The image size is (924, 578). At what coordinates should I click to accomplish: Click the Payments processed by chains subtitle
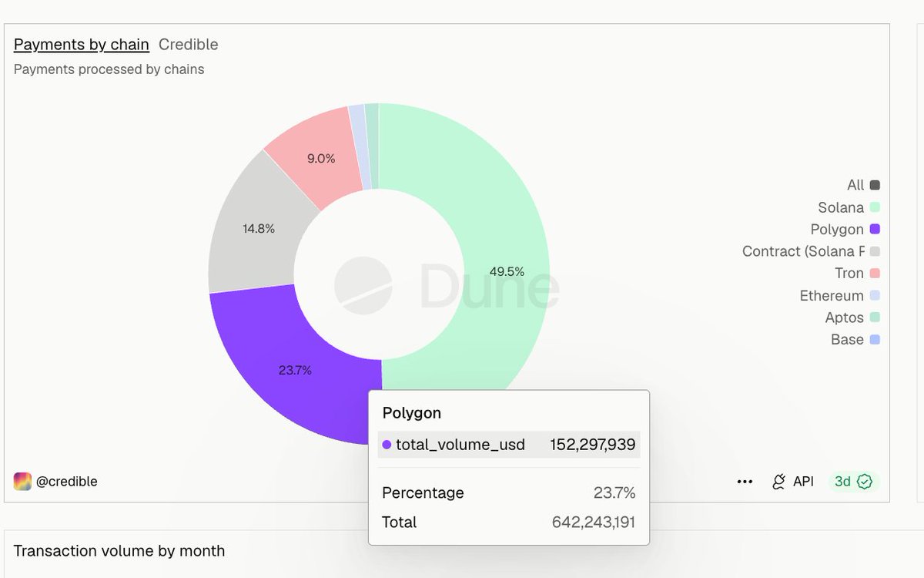coord(109,69)
